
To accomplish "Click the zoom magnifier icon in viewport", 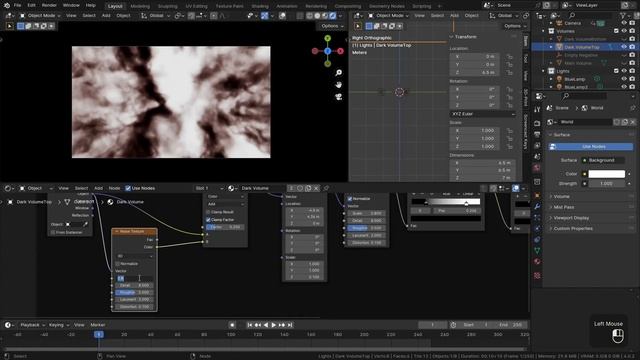I will tap(338, 73).
